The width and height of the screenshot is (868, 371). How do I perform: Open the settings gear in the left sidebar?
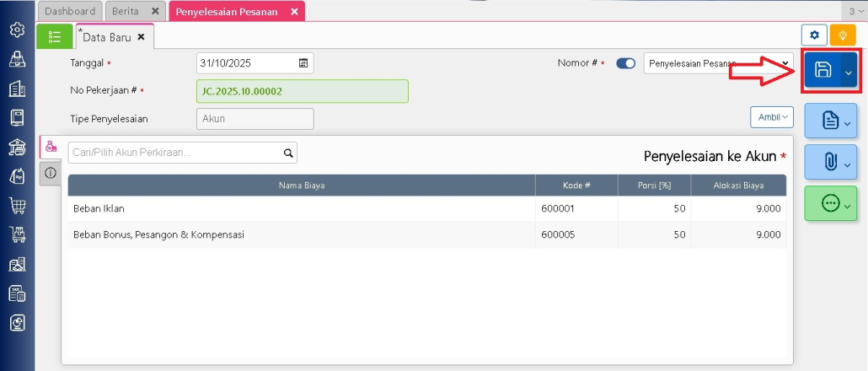coord(17,30)
